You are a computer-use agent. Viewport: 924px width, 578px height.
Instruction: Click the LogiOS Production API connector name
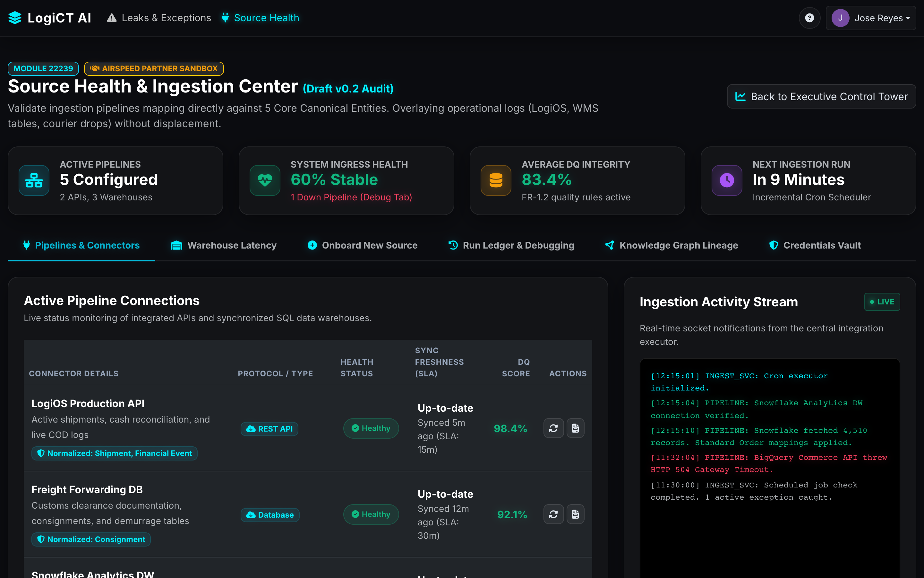(88, 403)
